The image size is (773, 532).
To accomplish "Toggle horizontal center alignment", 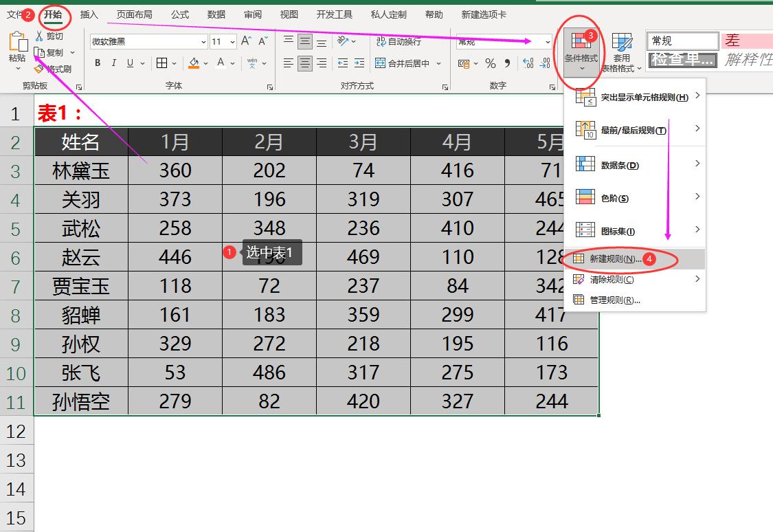I will [x=304, y=63].
